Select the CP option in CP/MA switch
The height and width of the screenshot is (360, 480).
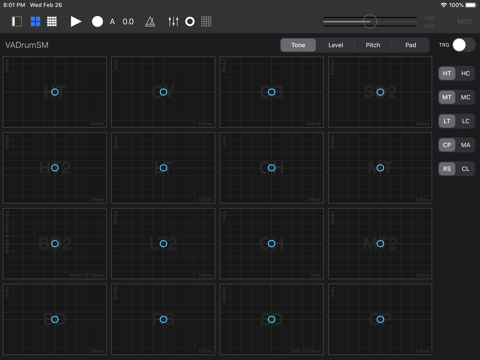click(447, 145)
